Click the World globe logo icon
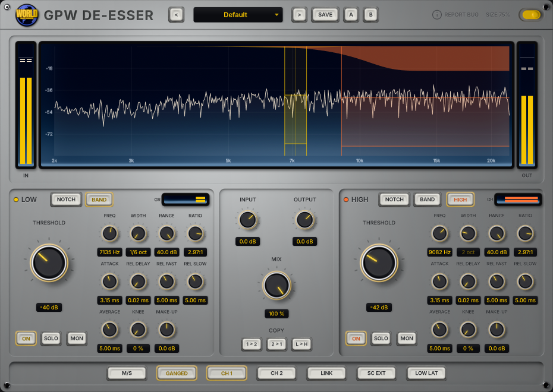 (27, 15)
